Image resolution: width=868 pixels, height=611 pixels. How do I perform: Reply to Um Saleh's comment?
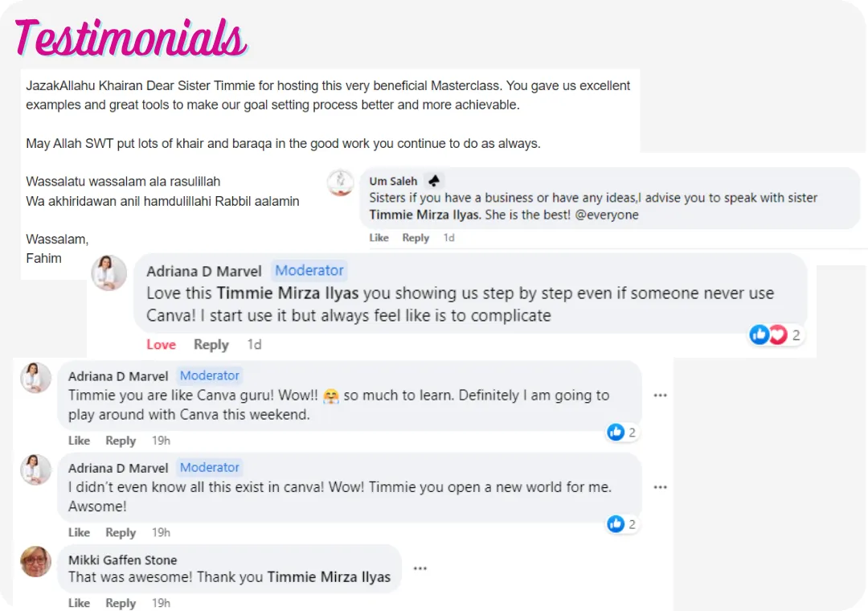[x=416, y=238]
